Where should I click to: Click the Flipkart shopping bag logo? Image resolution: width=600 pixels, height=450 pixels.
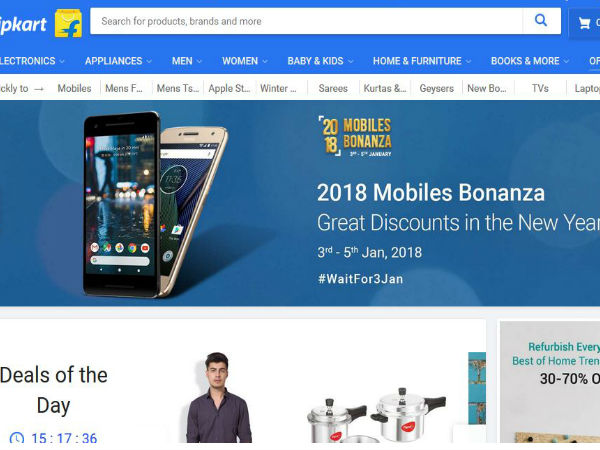click(x=68, y=23)
